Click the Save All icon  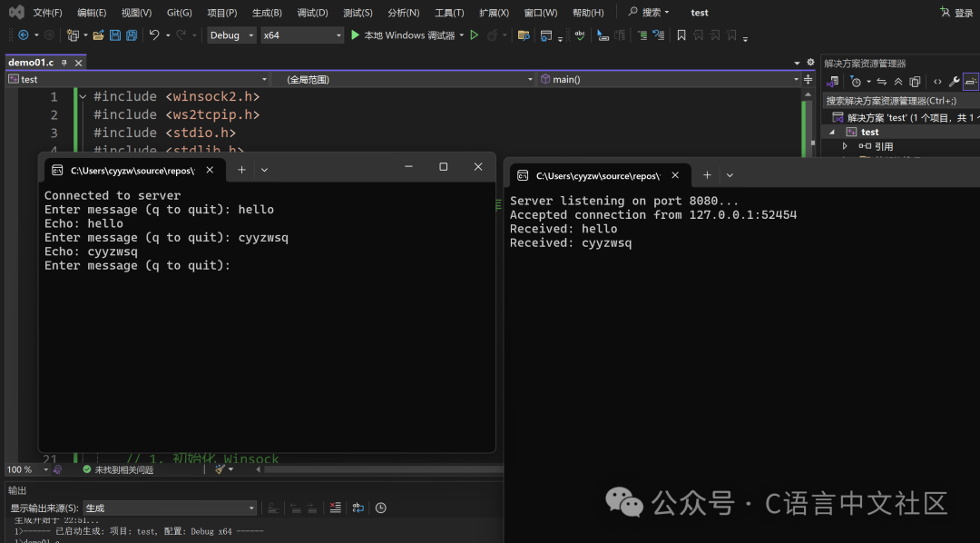click(x=132, y=35)
